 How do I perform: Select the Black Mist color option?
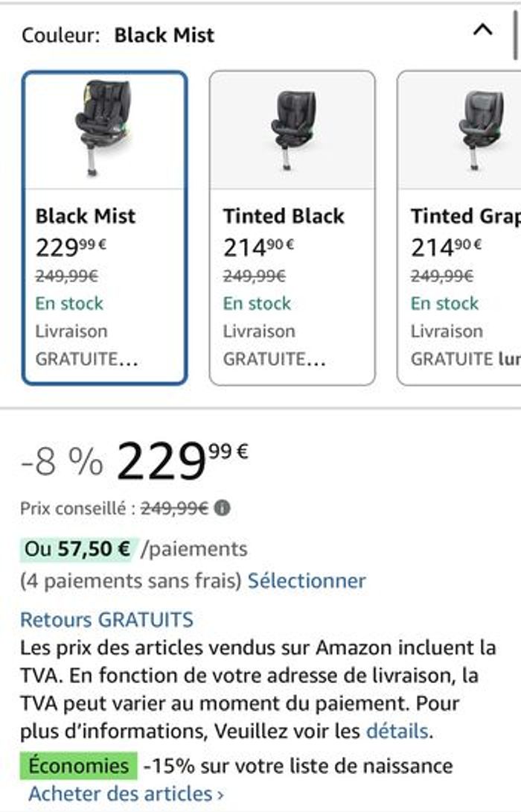105,228
